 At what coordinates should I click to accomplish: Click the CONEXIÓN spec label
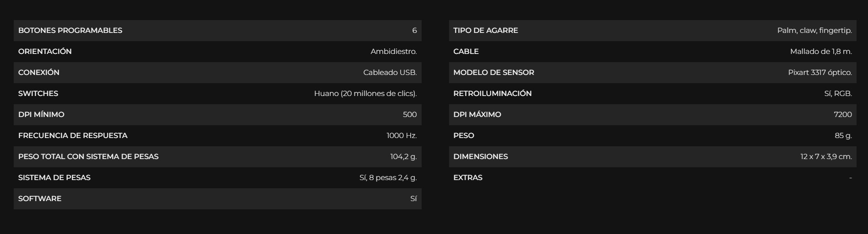(x=39, y=73)
